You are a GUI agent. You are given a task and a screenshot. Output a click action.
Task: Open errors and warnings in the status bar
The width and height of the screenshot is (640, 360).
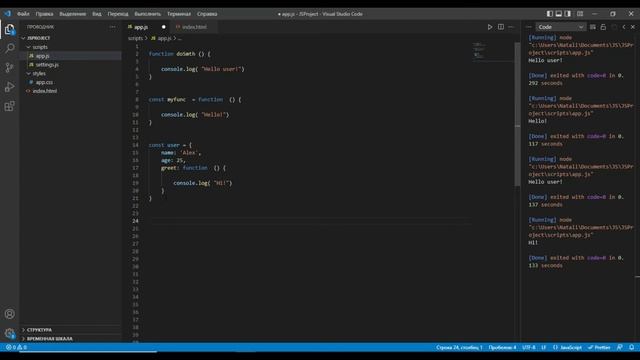16,347
